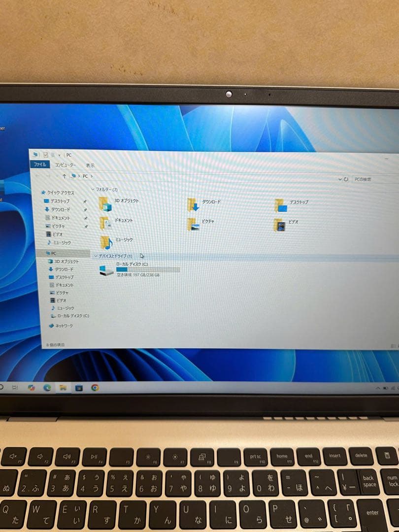Toggle the ドキュメント pin in sidebar

85,217
